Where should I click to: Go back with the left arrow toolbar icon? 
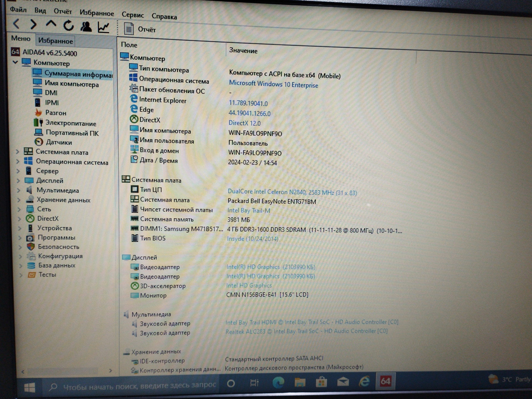(17, 24)
